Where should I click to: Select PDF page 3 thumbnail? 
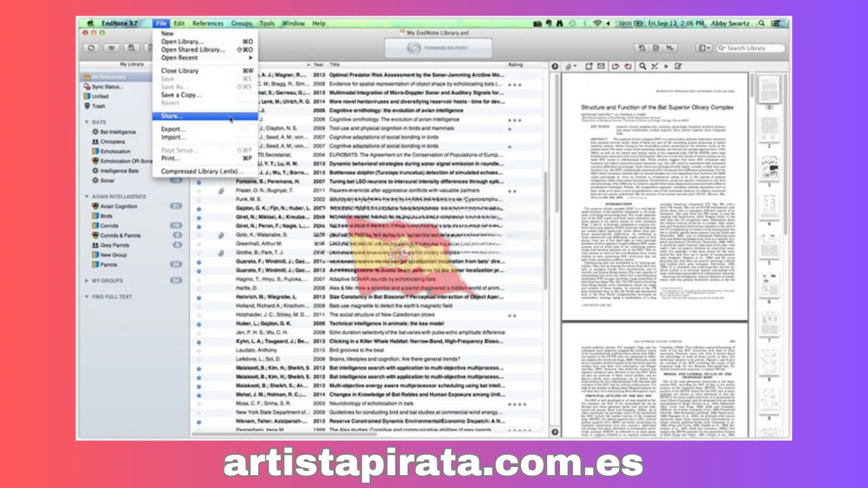pyautogui.click(x=769, y=167)
